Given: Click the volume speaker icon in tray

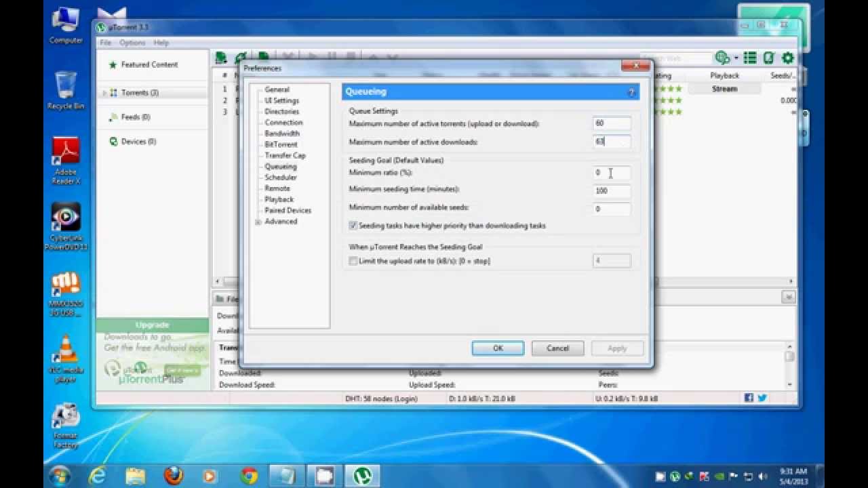Looking at the screenshot, I should coord(763,476).
